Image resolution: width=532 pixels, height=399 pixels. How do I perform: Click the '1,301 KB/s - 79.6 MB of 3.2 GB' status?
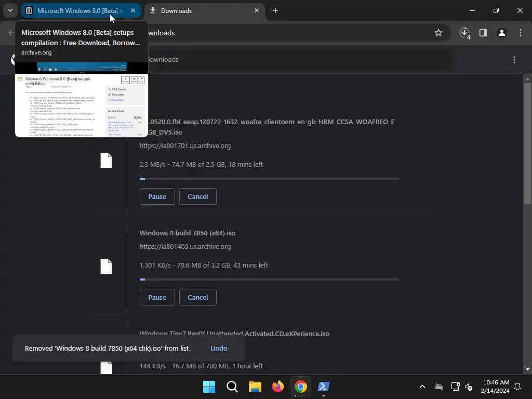[204, 265]
